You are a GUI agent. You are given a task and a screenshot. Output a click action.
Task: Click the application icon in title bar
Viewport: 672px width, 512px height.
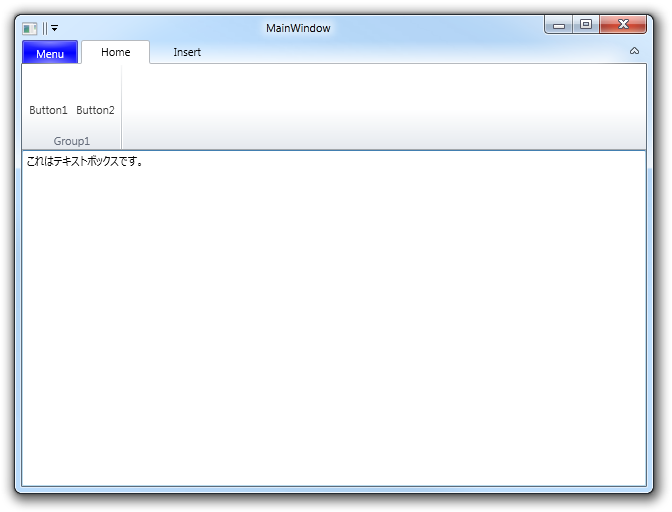coord(30,29)
